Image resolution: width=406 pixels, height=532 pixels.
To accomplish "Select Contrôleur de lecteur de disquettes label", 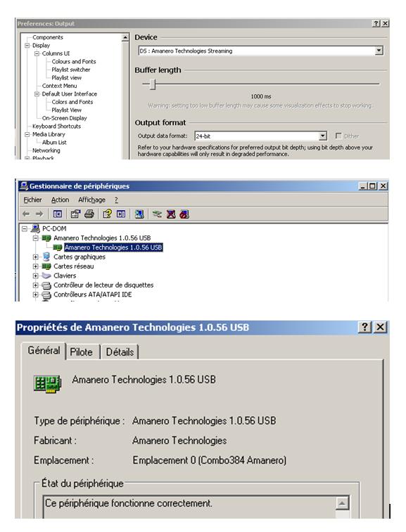I will point(103,285).
